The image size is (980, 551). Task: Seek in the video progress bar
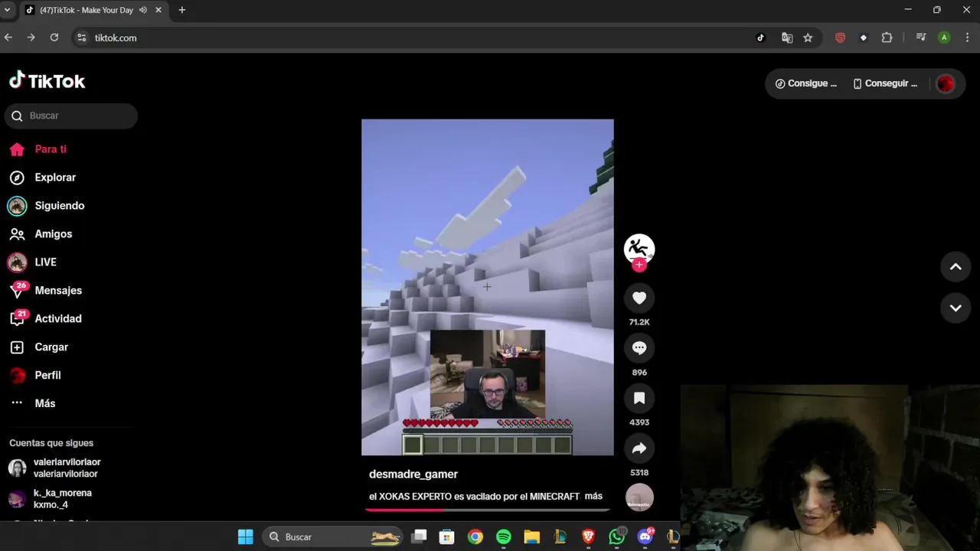487,509
